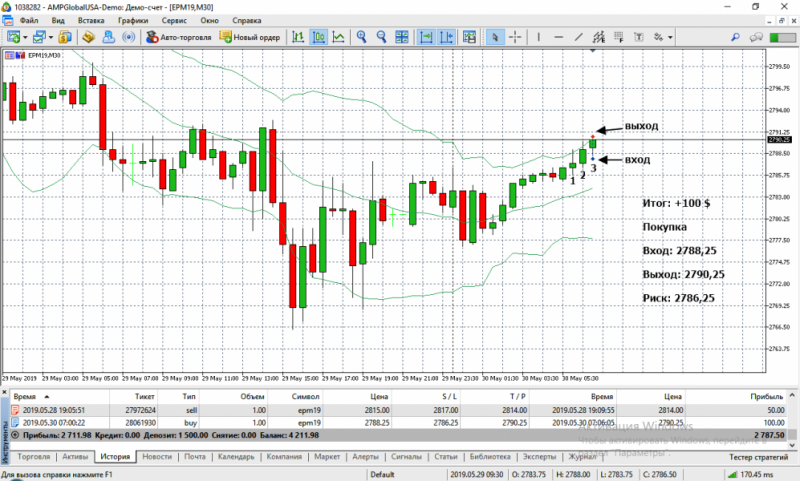800x481 pixels.
Task: Draw a trendline tool
Action: pos(578,37)
